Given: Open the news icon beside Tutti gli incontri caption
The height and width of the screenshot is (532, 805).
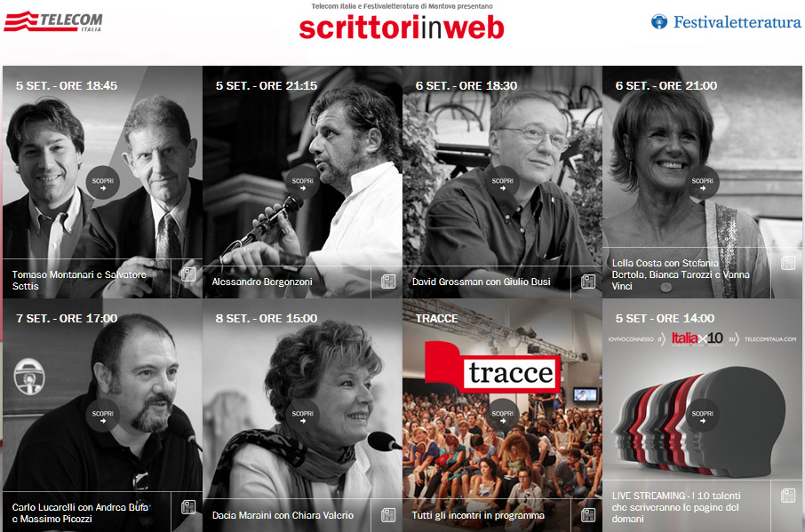Looking at the screenshot, I should pos(588,514).
